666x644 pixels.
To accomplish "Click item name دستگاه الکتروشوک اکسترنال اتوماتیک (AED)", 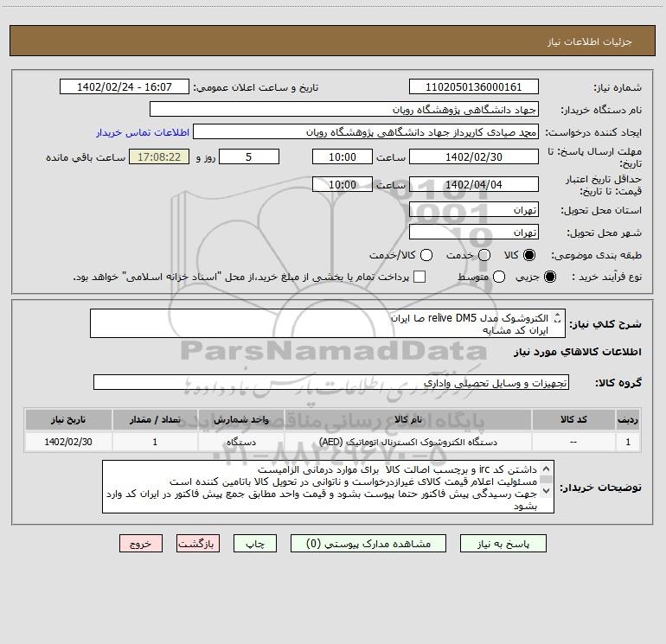I will click(407, 442).
